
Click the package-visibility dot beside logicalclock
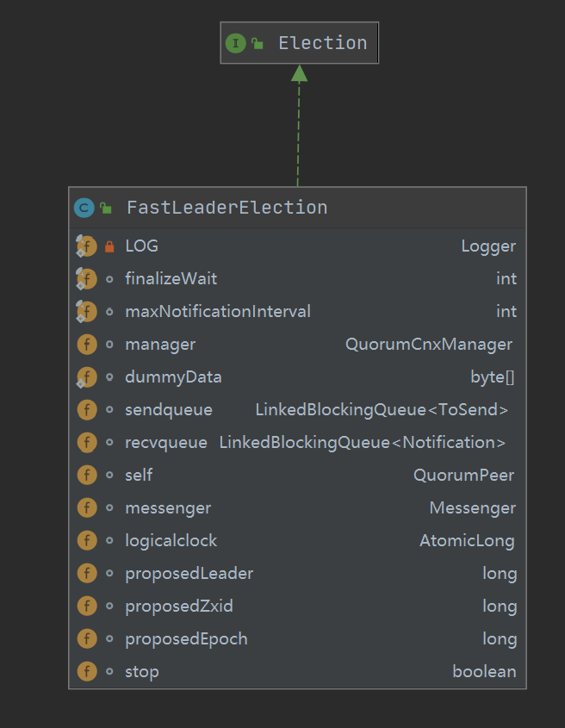click(109, 540)
